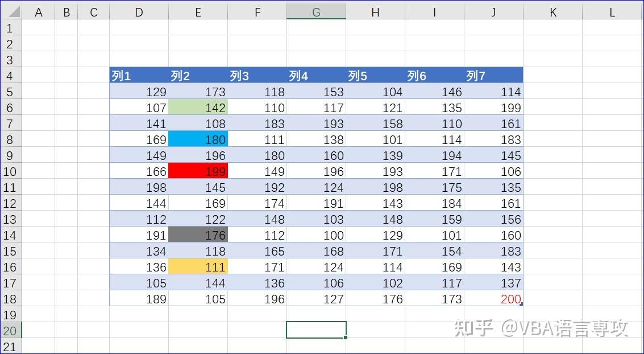
Task: Select row 18 header
Action: [10, 299]
